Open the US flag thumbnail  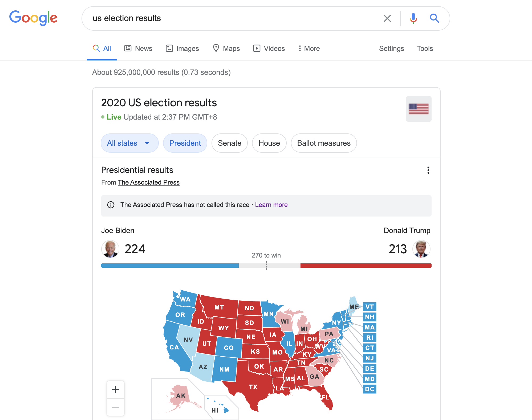[419, 109]
